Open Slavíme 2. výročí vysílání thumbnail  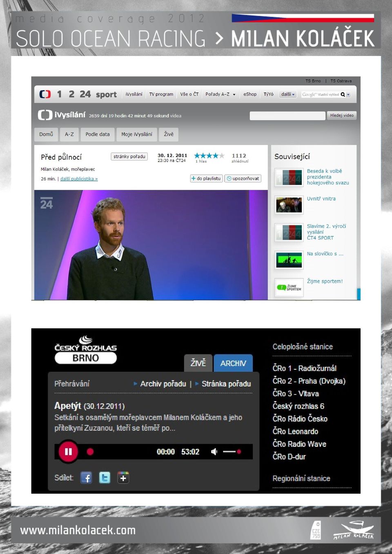click(289, 232)
